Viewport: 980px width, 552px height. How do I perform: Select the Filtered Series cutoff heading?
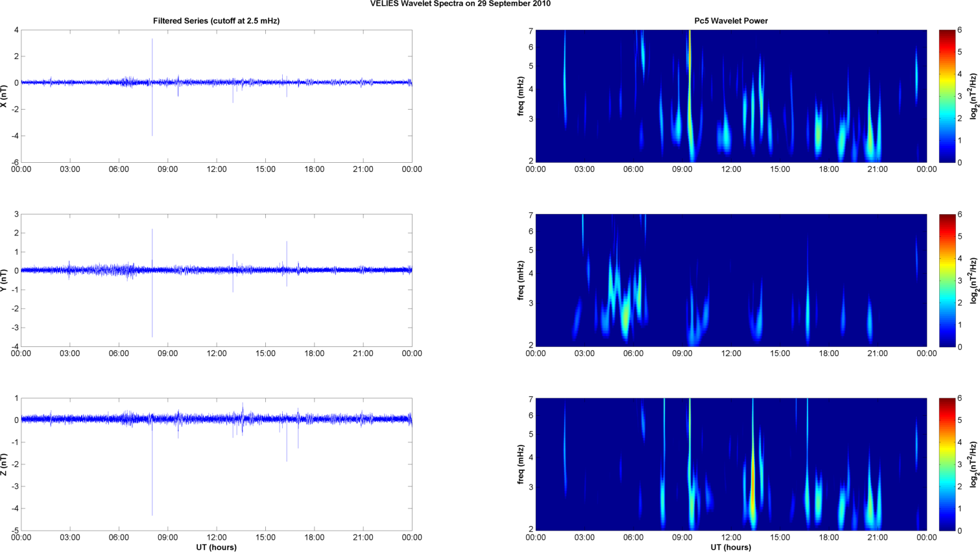pyautogui.click(x=216, y=21)
